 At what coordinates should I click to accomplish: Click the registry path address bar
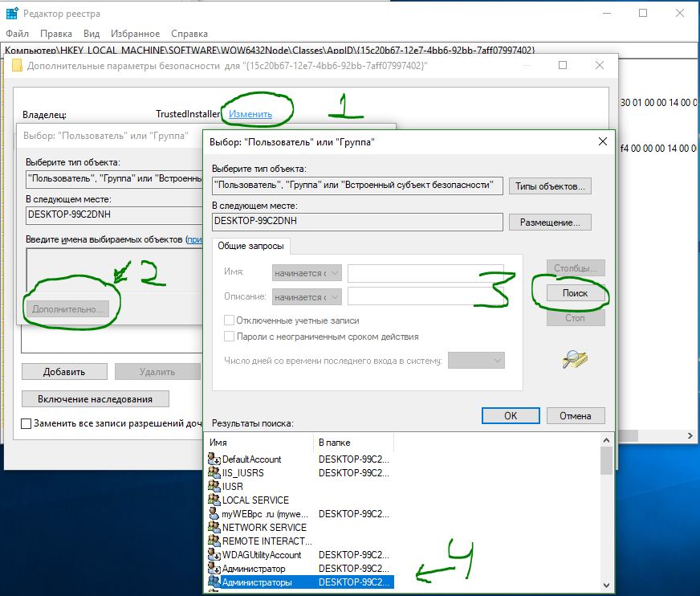point(348,50)
